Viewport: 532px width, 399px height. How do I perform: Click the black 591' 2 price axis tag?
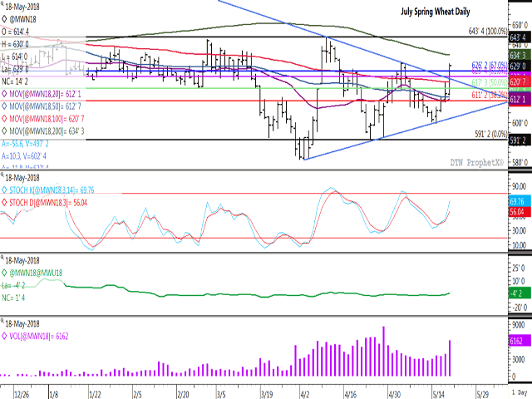coord(520,140)
